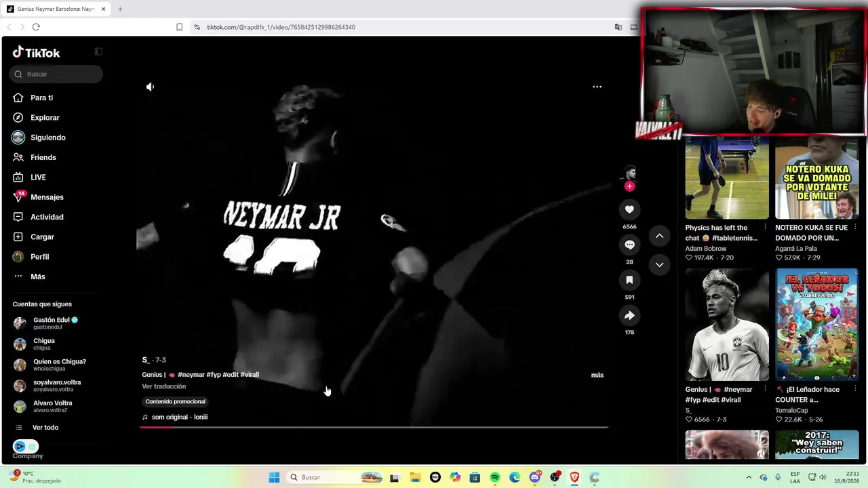The width and height of the screenshot is (868, 488).
Task: Open the comments on the video
Action: 629,245
